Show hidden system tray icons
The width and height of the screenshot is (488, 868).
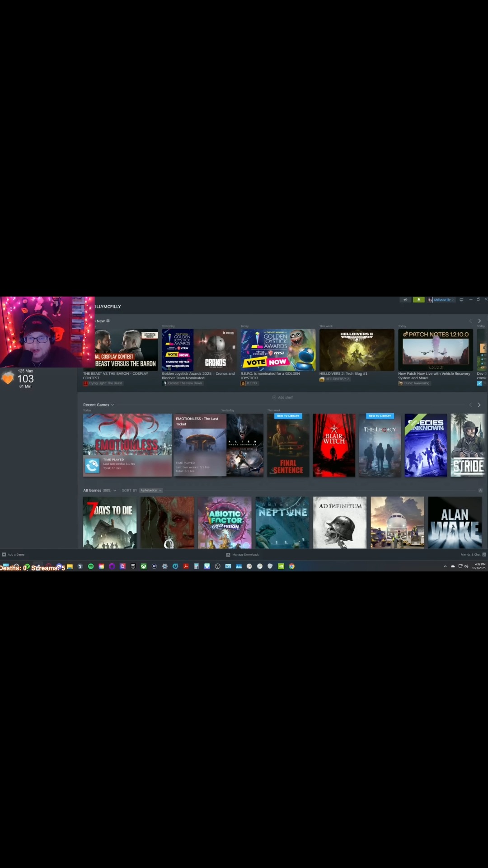pyautogui.click(x=445, y=566)
